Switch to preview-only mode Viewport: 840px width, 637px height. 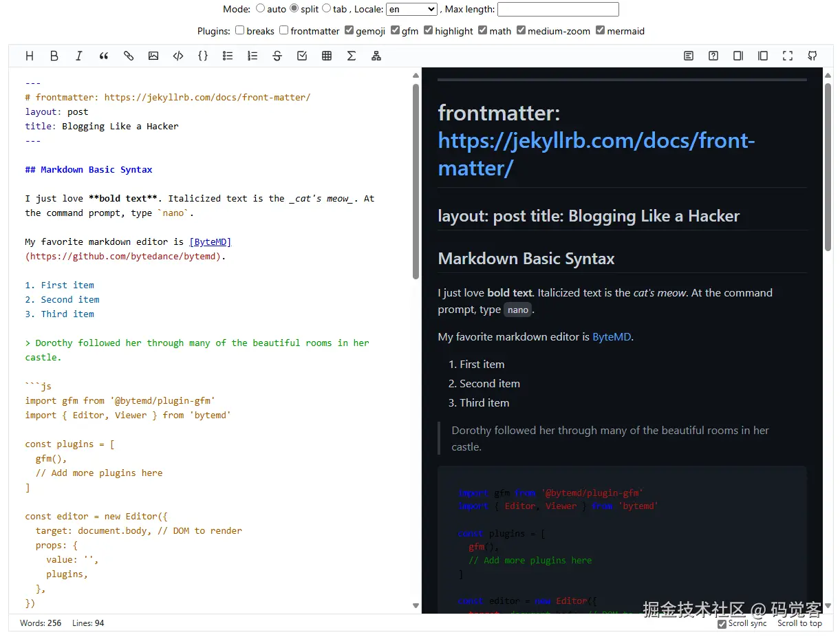click(763, 56)
